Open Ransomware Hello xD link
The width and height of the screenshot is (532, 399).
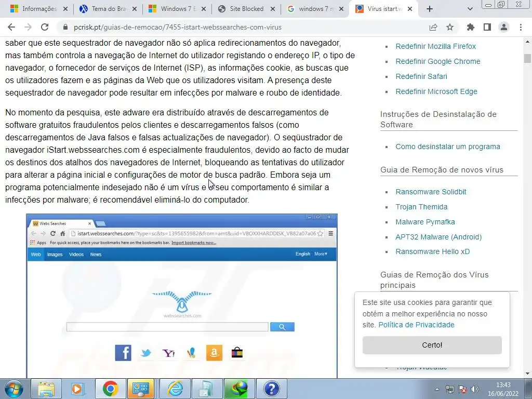tap(433, 251)
